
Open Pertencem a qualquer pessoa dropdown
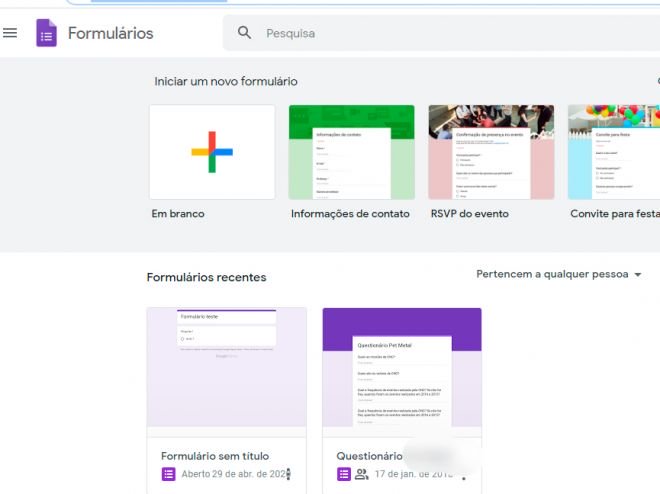(559, 274)
